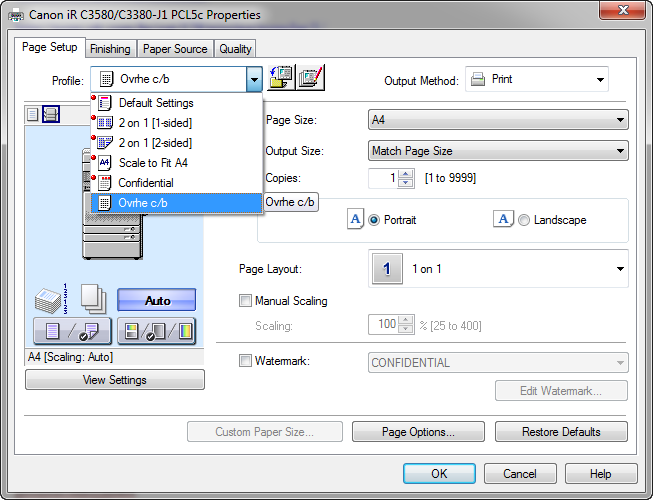Expand the Page Size dropdown

[498, 120]
